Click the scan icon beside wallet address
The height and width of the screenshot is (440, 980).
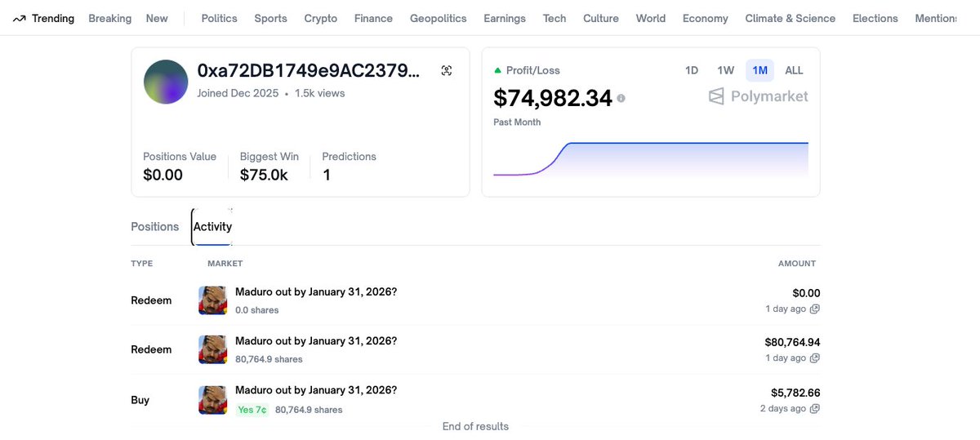(447, 71)
